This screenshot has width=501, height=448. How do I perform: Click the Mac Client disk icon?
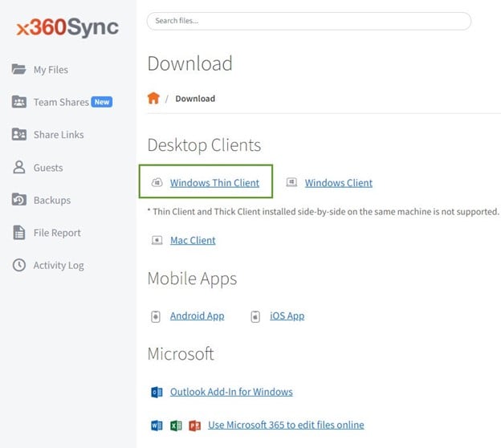[x=157, y=240]
